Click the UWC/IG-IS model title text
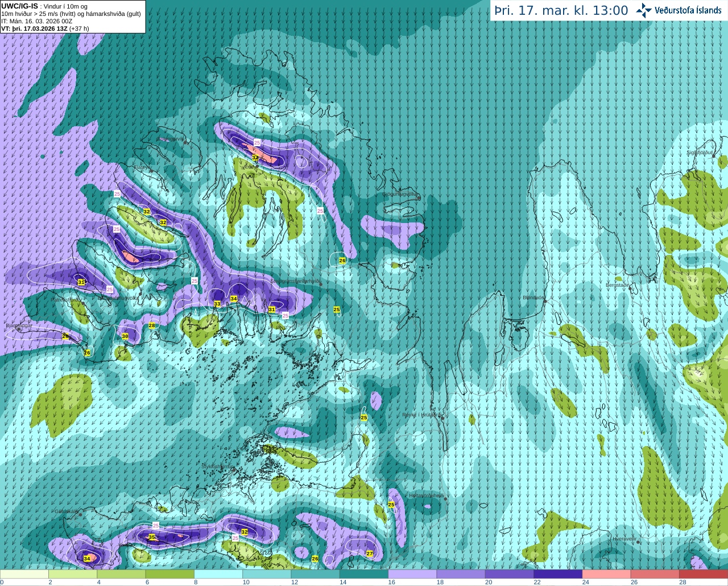The image size is (728, 586). pyautogui.click(x=20, y=6)
